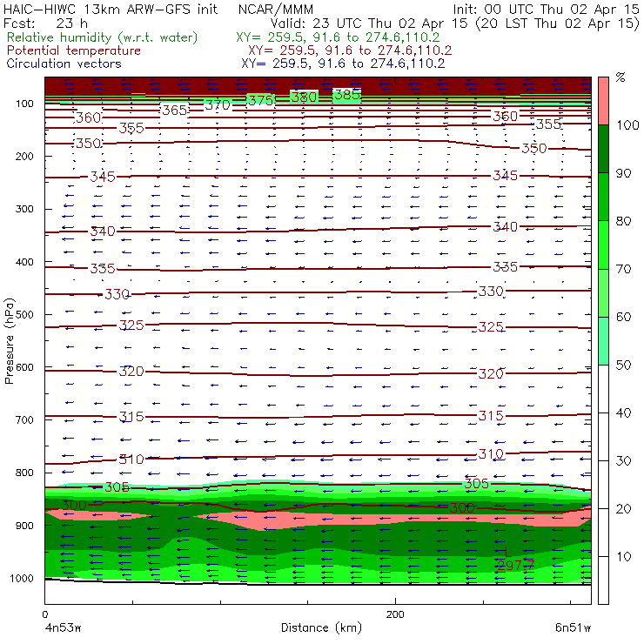Click the 'Pressure (hPa)' axis label

[10, 341]
